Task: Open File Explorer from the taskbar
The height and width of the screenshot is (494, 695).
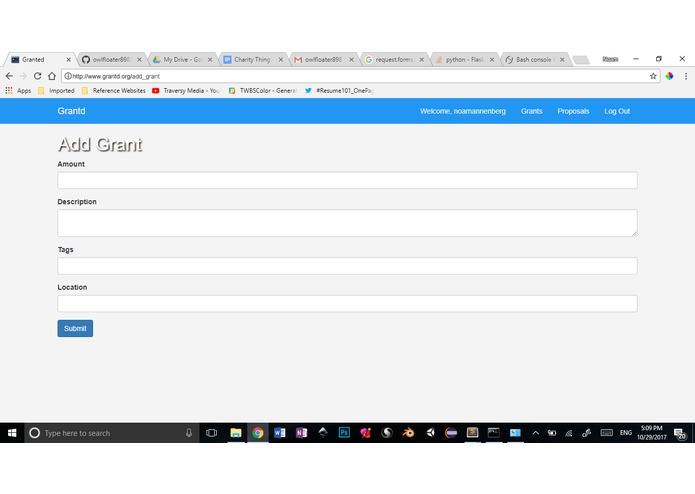Action: [236, 433]
